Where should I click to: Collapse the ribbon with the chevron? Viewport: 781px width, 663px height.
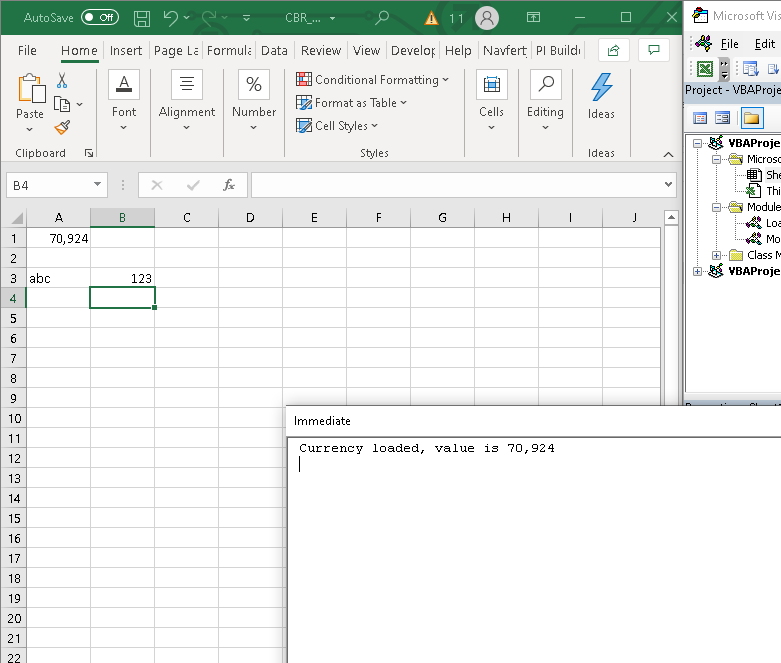[x=668, y=154]
